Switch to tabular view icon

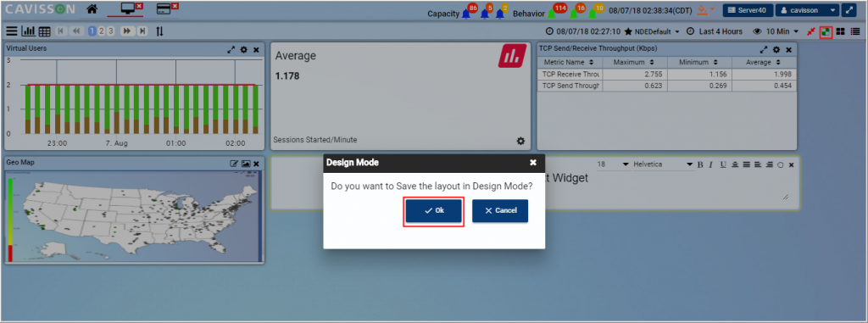click(44, 31)
